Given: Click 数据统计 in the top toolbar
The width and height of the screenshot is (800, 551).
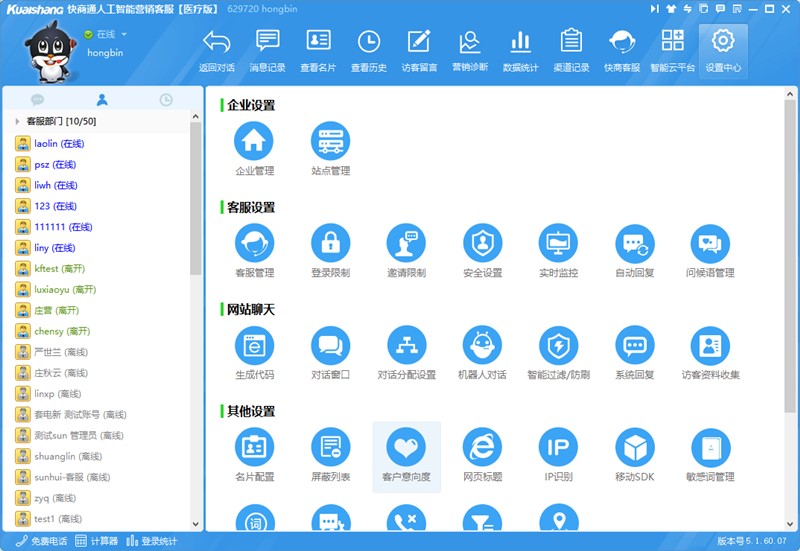Looking at the screenshot, I should coord(520,50).
